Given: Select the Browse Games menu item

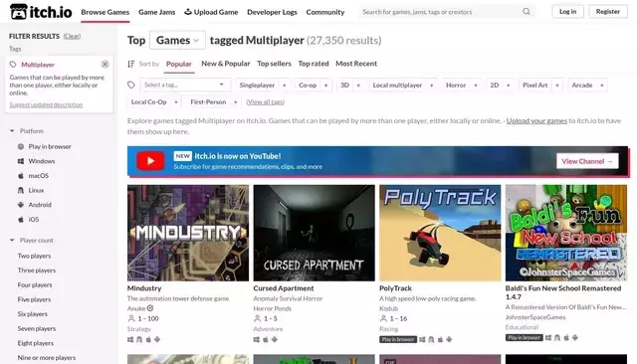Looking at the screenshot, I should coord(106,12).
